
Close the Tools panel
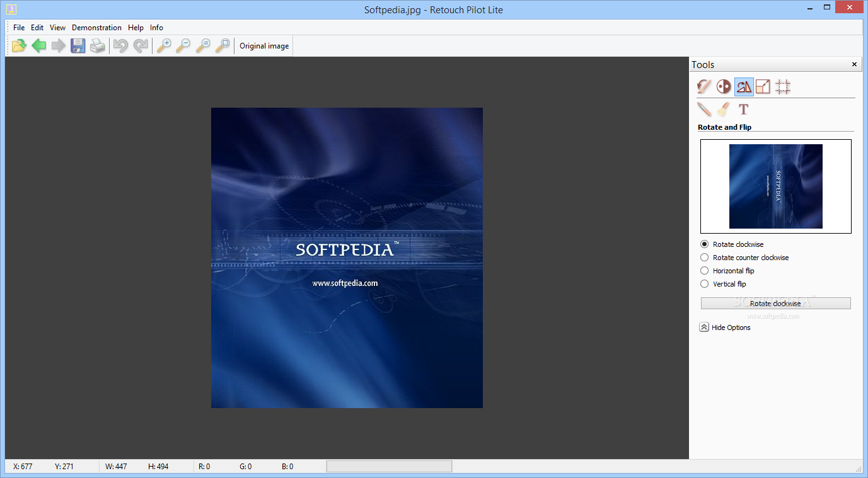coord(855,64)
